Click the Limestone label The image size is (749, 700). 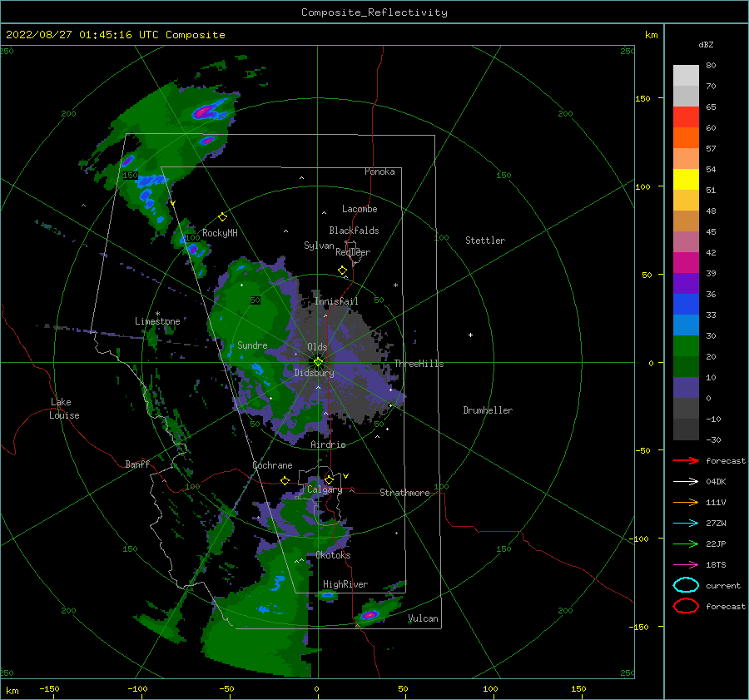click(157, 321)
